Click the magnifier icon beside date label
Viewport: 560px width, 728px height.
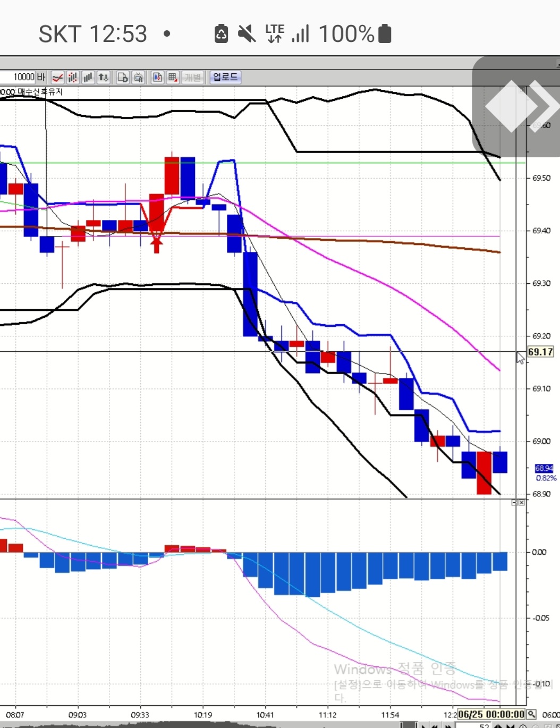pos(531,714)
